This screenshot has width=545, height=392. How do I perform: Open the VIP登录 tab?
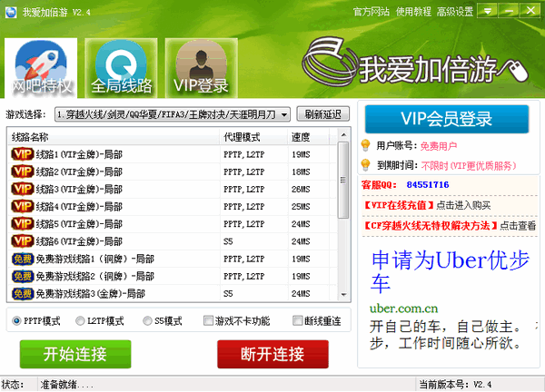pyautogui.click(x=202, y=68)
